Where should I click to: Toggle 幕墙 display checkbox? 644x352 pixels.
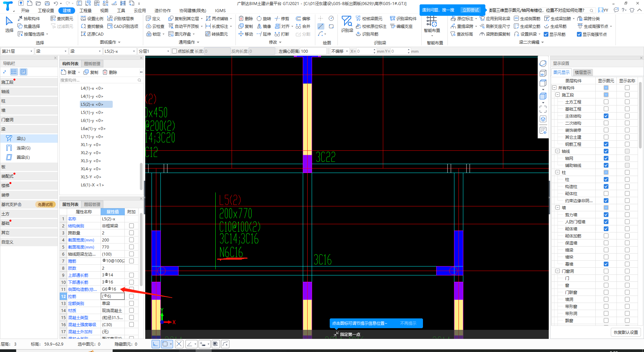(x=606, y=264)
